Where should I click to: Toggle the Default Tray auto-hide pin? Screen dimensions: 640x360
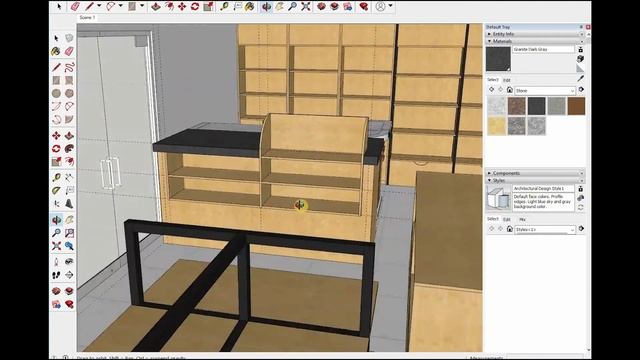click(581, 27)
